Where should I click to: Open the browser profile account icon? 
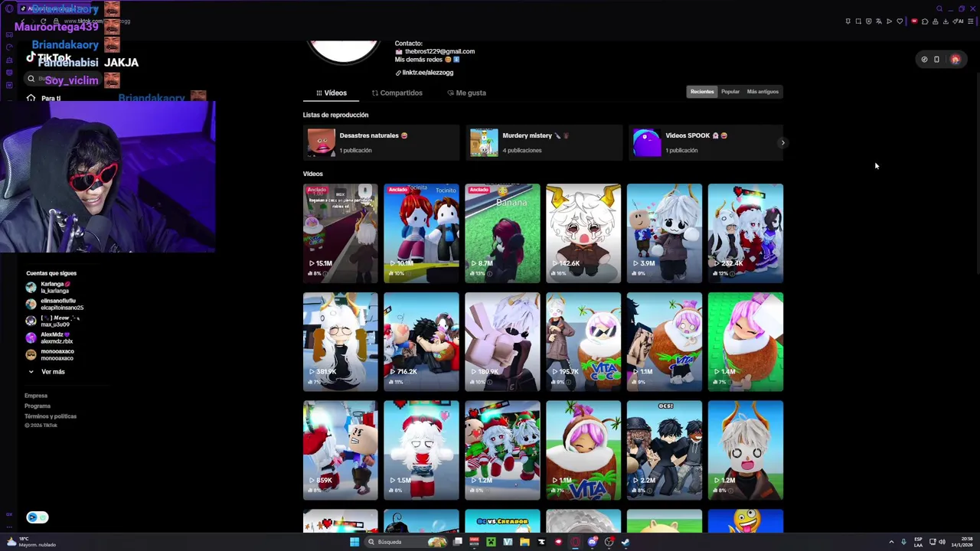coord(936,21)
